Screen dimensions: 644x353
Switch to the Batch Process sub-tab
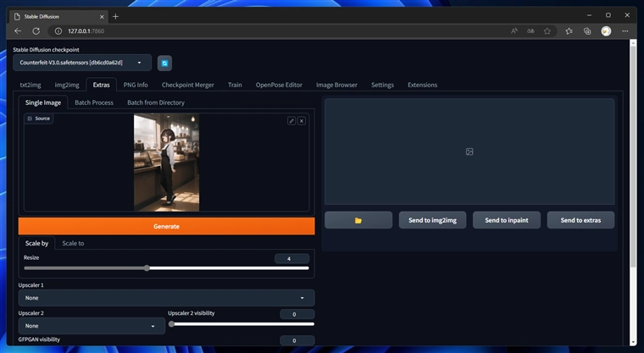point(94,102)
